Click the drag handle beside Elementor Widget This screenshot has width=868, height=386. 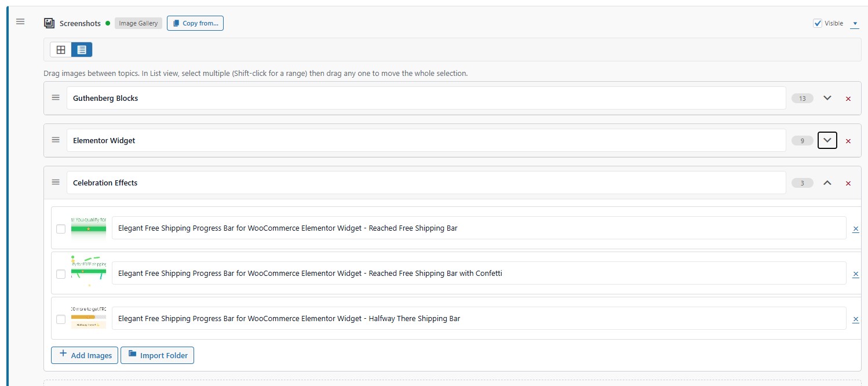tap(56, 140)
